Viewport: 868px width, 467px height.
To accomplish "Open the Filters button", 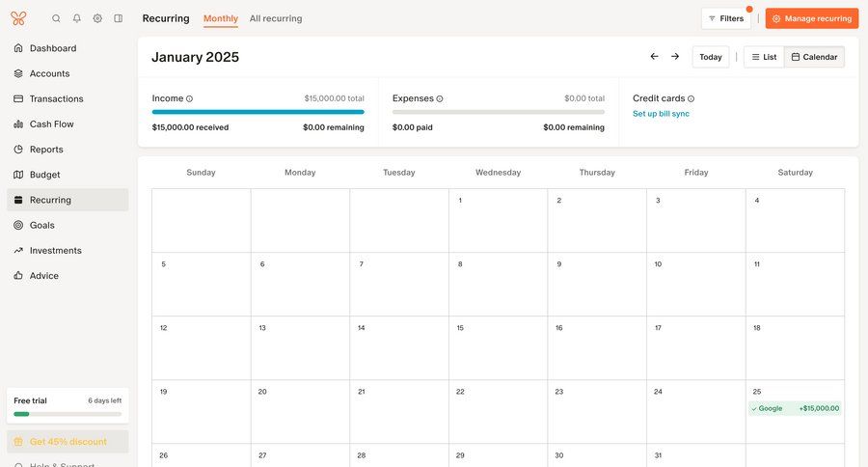I will coord(725,18).
